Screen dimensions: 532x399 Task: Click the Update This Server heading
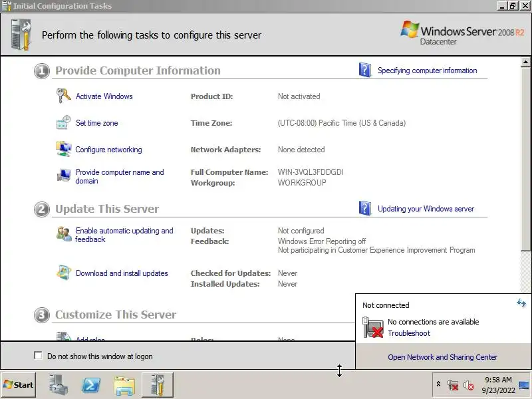click(107, 209)
